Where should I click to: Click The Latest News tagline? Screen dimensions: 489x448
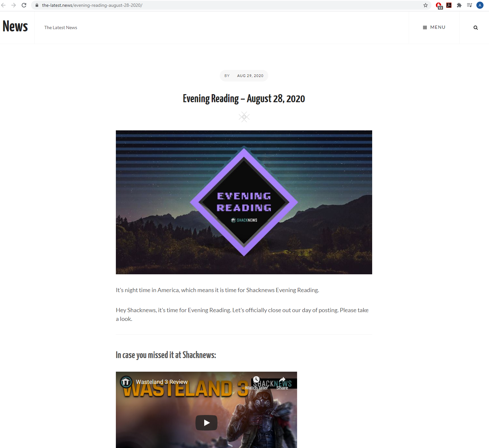[61, 27]
